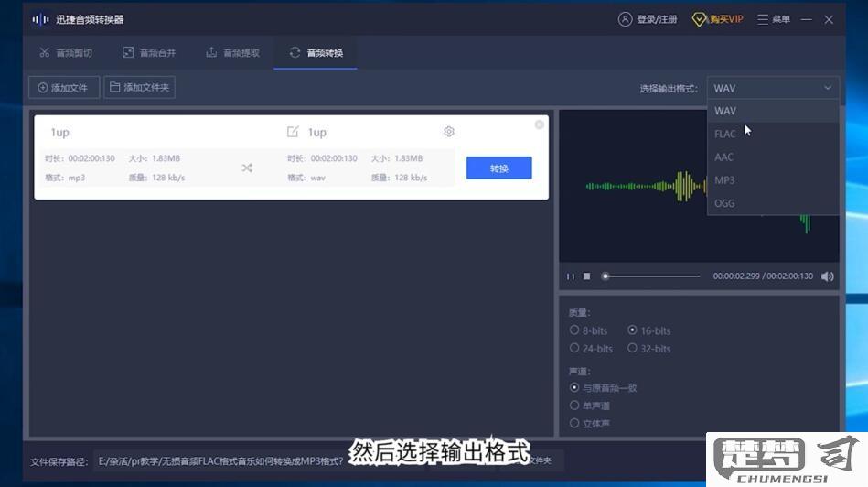Viewport: 868px width, 487px height.
Task: Switch to the 音频合并 tab
Action: pos(149,52)
